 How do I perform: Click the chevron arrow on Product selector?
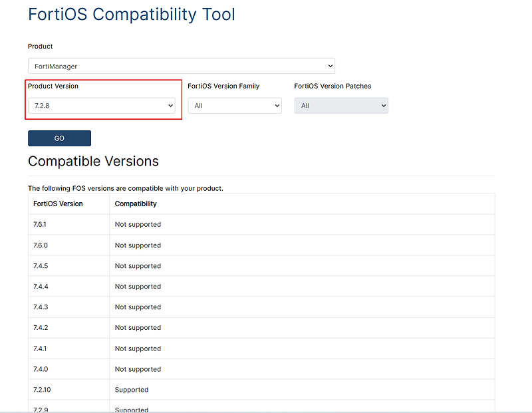tap(330, 66)
